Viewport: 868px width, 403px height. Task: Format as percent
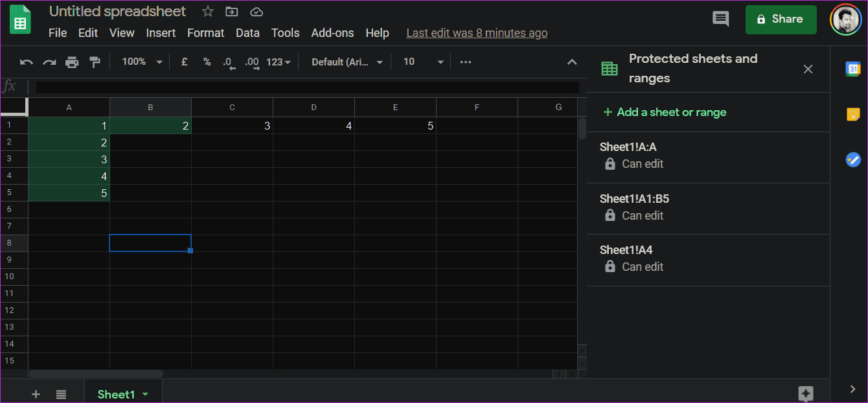coord(207,62)
